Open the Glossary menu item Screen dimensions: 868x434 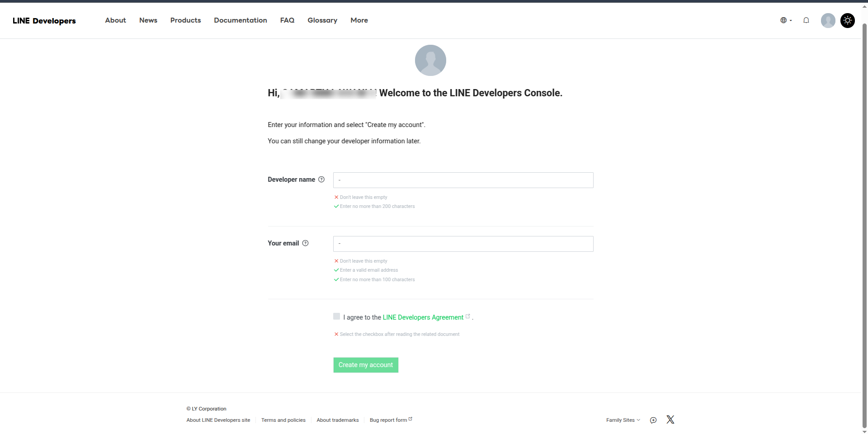tap(322, 20)
